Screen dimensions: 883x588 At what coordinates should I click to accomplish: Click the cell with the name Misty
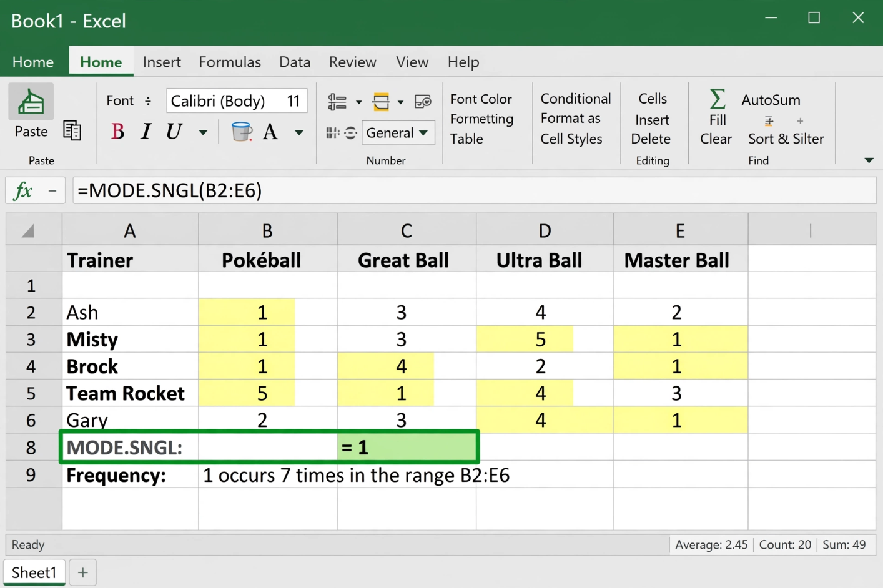click(130, 340)
